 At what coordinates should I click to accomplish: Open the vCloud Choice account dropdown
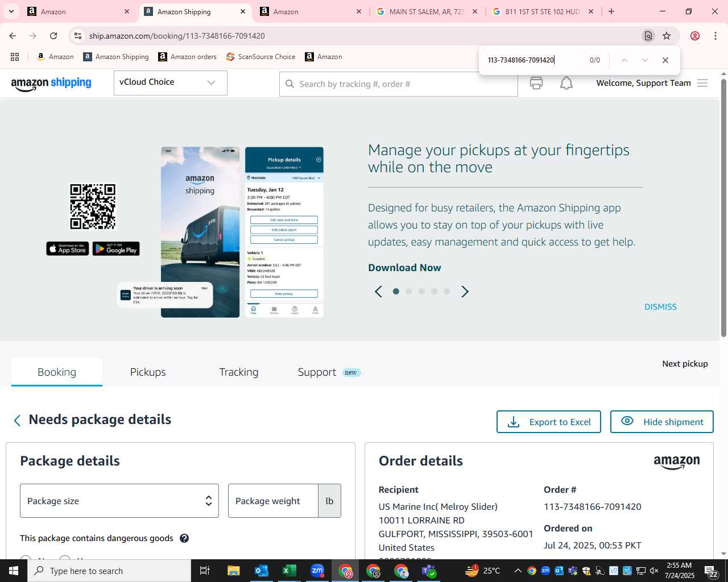(x=171, y=83)
